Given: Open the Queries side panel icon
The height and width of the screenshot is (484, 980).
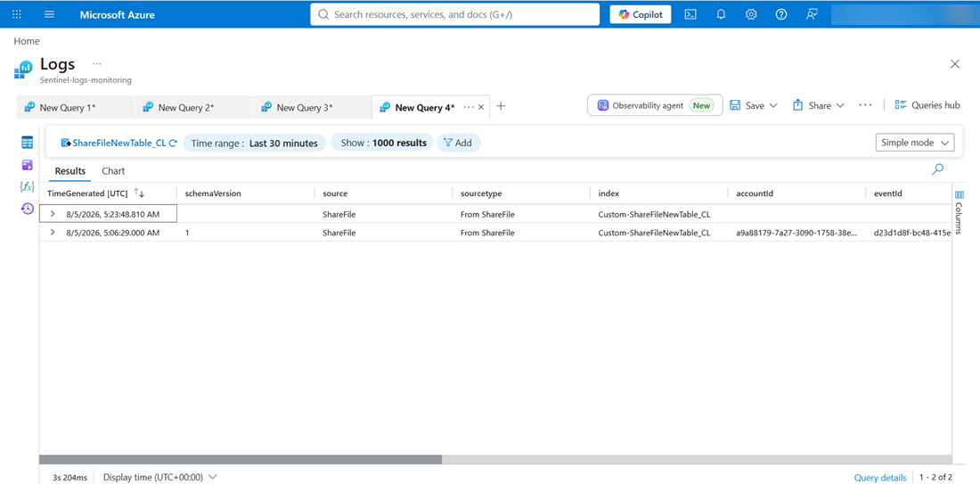Looking at the screenshot, I should (27, 165).
